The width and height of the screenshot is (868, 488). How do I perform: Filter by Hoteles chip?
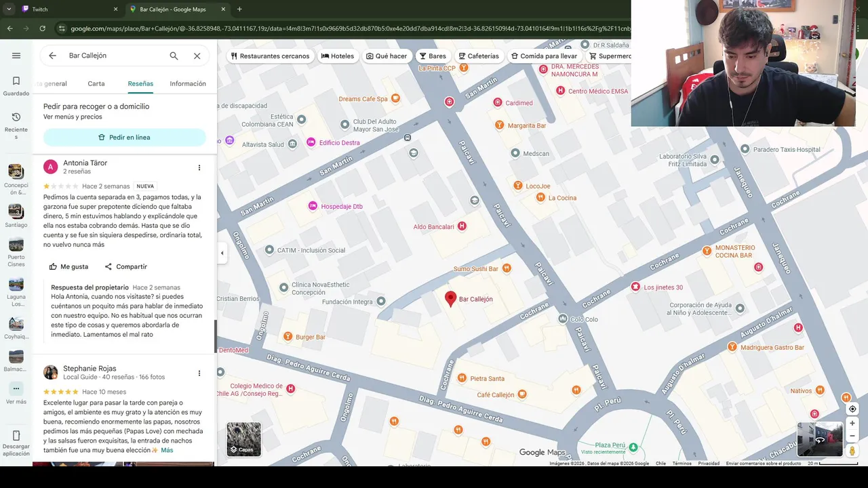338,56
